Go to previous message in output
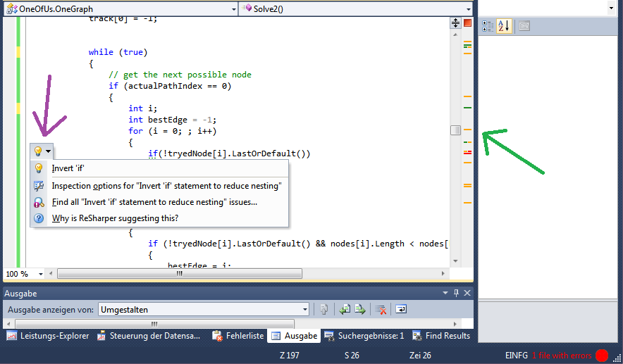 pos(345,309)
